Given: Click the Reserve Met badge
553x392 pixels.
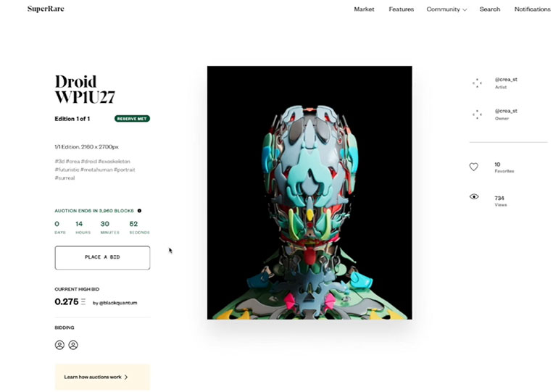Looking at the screenshot, I should tap(132, 119).
